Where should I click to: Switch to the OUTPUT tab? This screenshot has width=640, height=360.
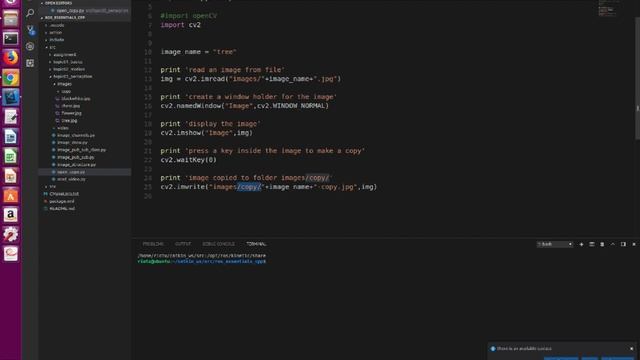tap(183, 244)
